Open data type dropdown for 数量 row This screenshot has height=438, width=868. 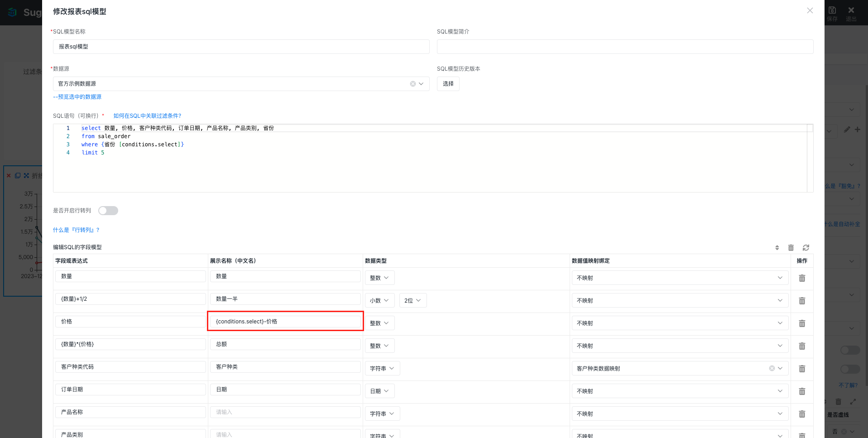[x=379, y=278]
